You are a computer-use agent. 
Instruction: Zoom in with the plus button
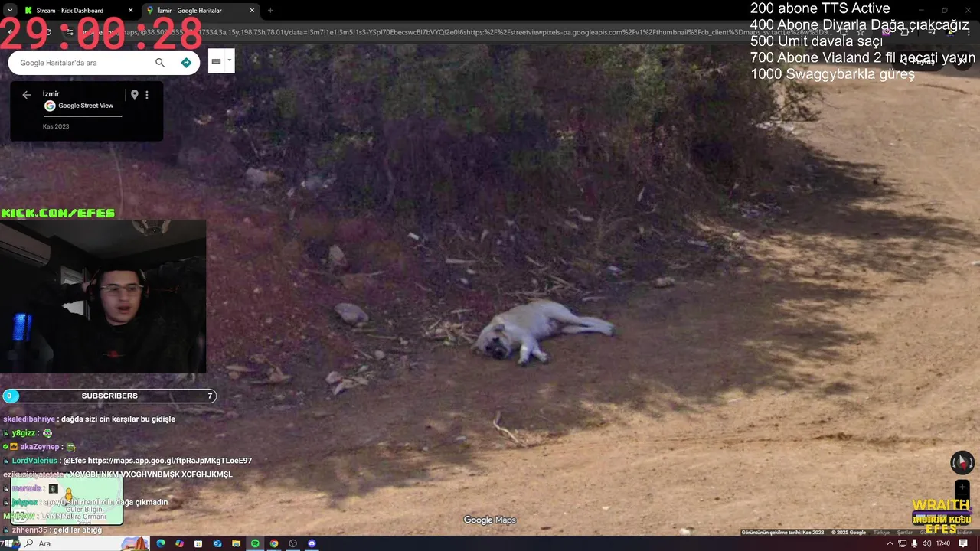click(962, 487)
